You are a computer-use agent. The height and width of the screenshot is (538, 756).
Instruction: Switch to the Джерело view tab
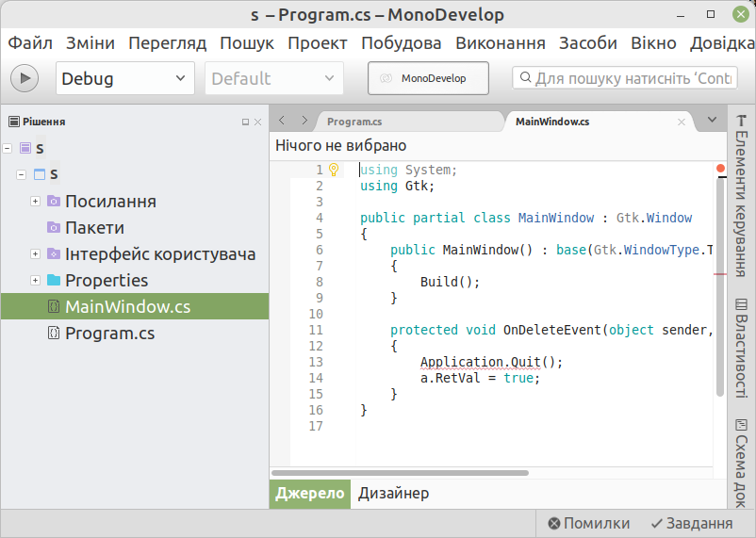tap(309, 494)
